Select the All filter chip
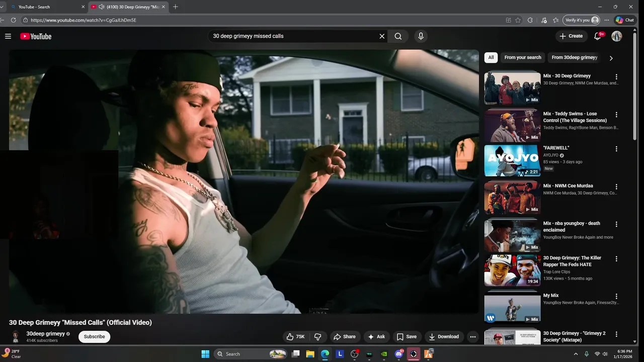The height and width of the screenshot is (362, 644). (x=491, y=57)
